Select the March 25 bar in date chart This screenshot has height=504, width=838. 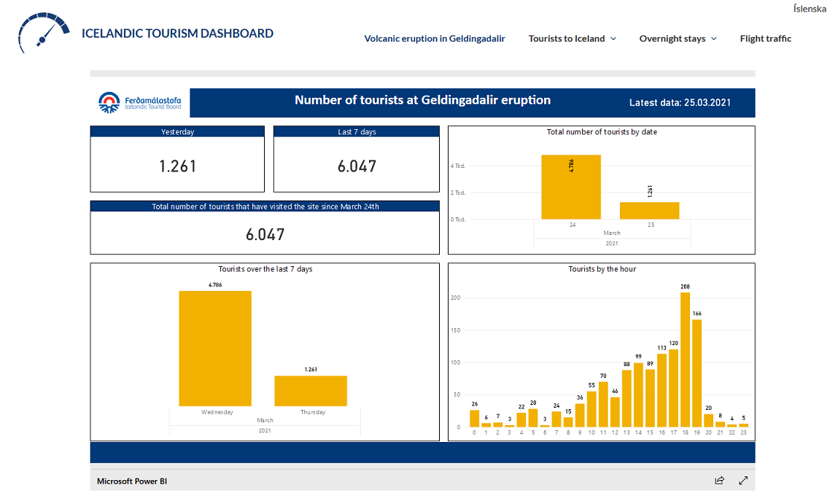pos(649,210)
